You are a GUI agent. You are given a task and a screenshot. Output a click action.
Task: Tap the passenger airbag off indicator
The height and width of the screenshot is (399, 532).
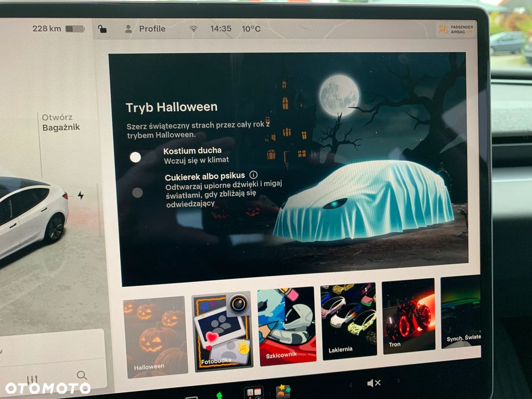click(x=456, y=29)
